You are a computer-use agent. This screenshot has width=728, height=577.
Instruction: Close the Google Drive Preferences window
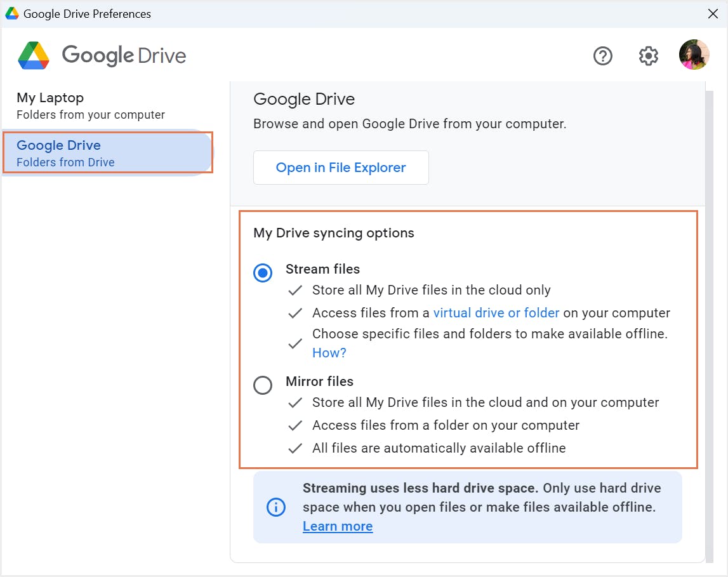[x=713, y=13]
